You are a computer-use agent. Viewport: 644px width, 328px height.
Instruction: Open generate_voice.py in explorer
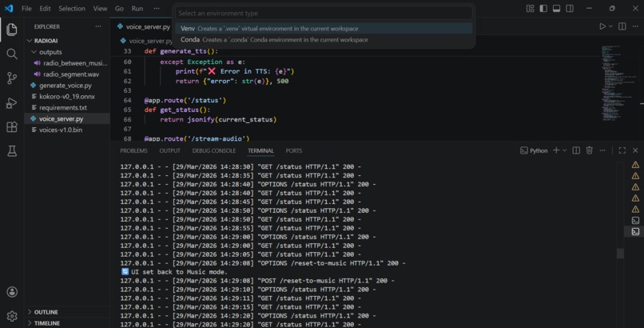tap(67, 85)
